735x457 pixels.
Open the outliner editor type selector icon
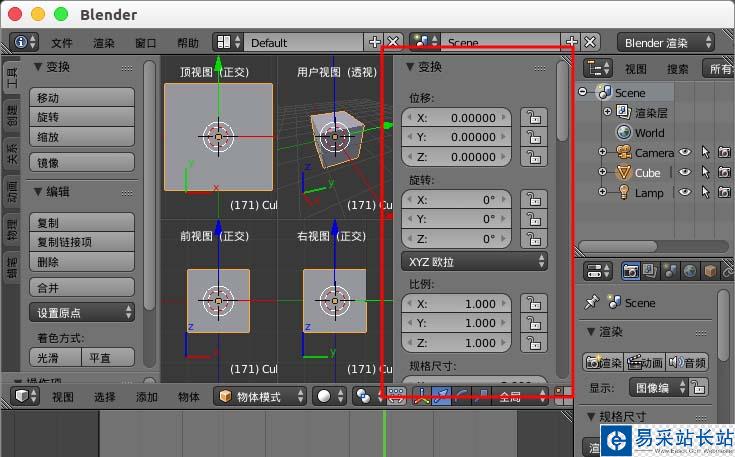(598, 68)
